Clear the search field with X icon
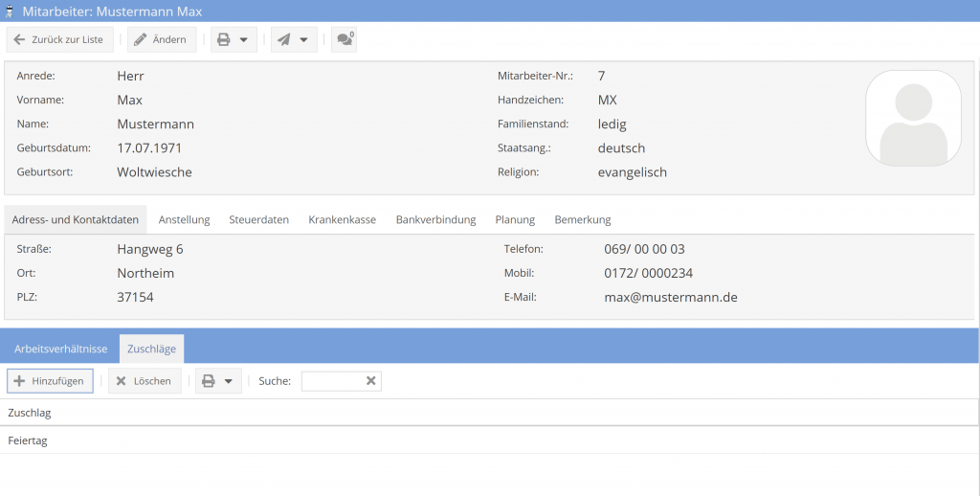This screenshot has height=496, width=980. click(371, 381)
